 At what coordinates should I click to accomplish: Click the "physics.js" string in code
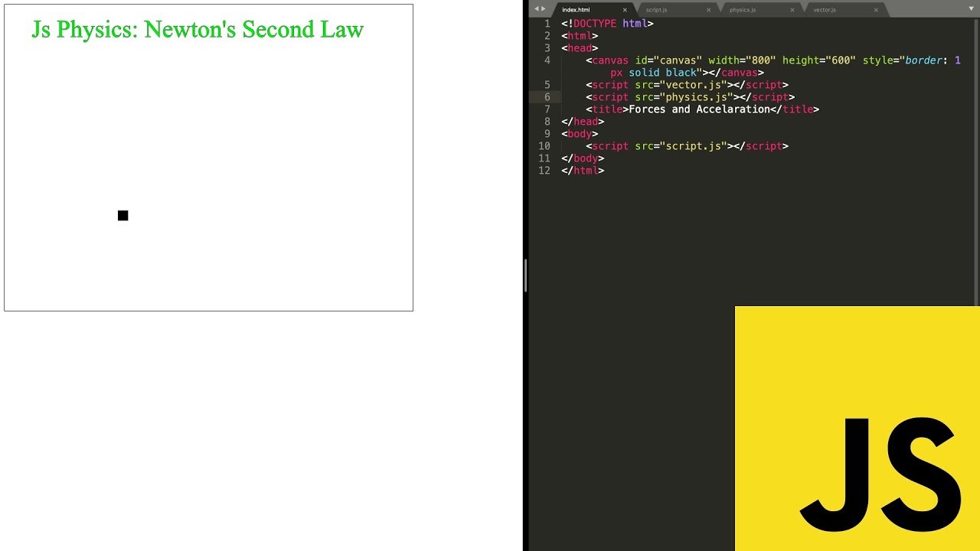[x=696, y=97]
